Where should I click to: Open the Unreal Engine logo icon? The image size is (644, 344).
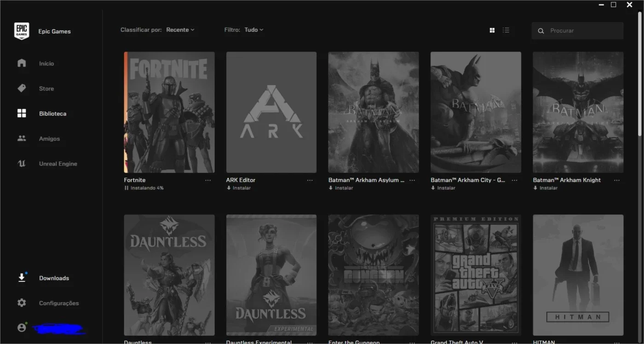(x=22, y=163)
